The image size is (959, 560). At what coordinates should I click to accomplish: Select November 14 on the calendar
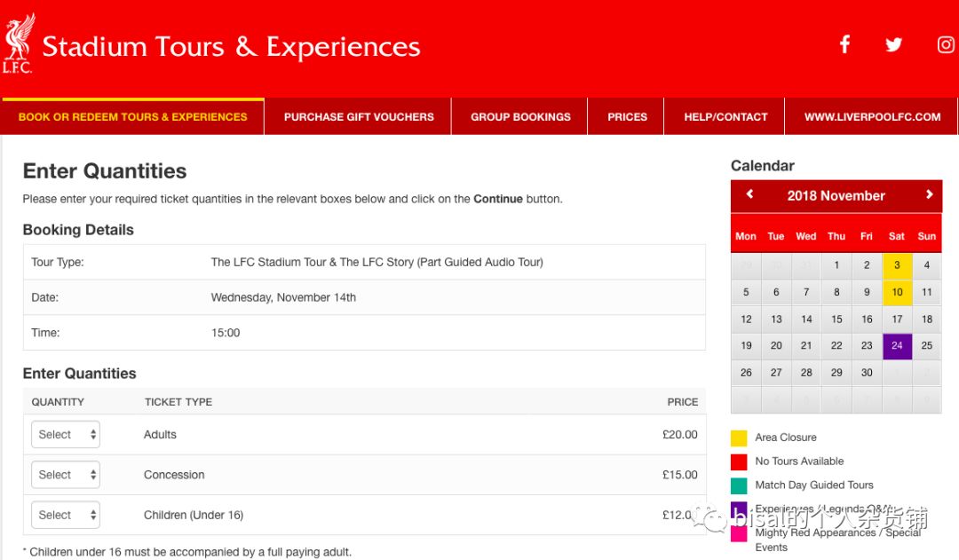[x=806, y=319]
